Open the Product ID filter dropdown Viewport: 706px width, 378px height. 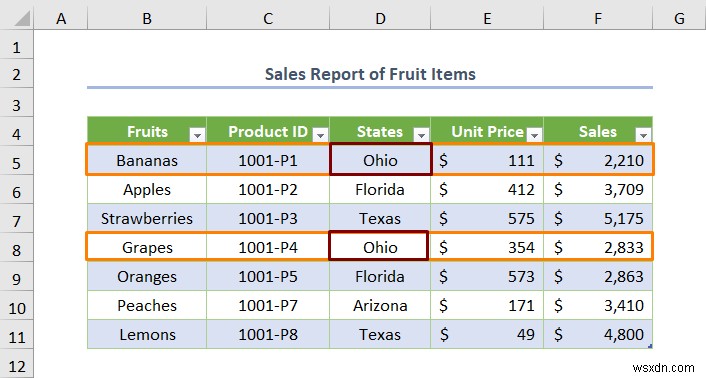click(320, 135)
